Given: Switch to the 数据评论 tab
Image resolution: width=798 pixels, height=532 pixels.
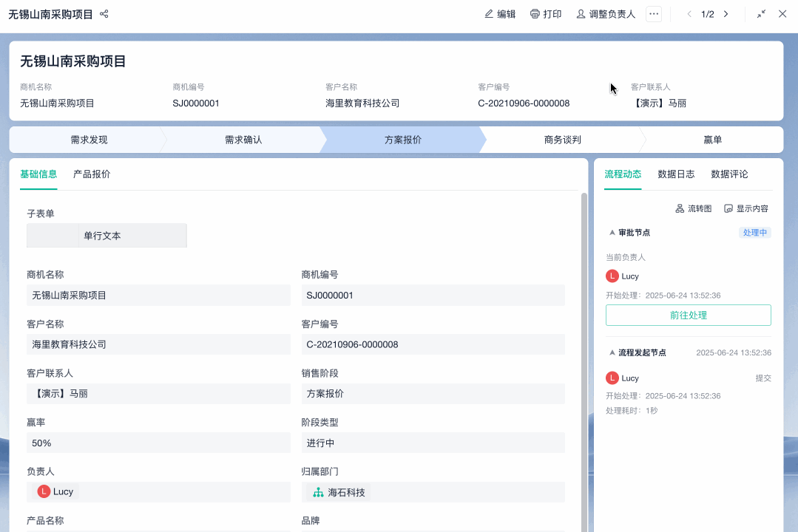Looking at the screenshot, I should pyautogui.click(x=729, y=174).
